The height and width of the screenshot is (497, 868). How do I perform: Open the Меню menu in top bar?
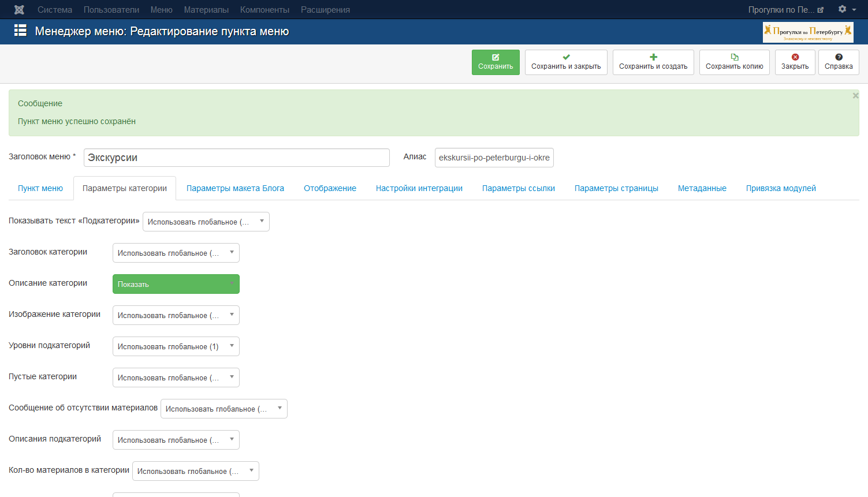(162, 10)
